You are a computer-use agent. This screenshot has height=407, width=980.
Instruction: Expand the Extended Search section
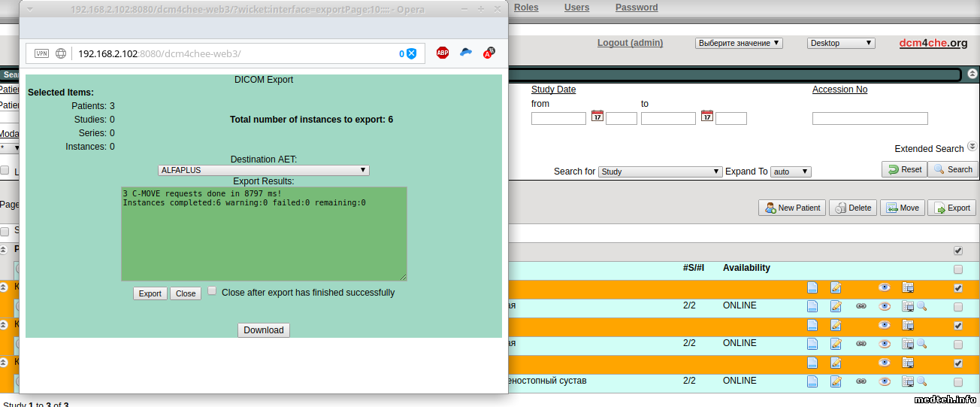(972, 147)
